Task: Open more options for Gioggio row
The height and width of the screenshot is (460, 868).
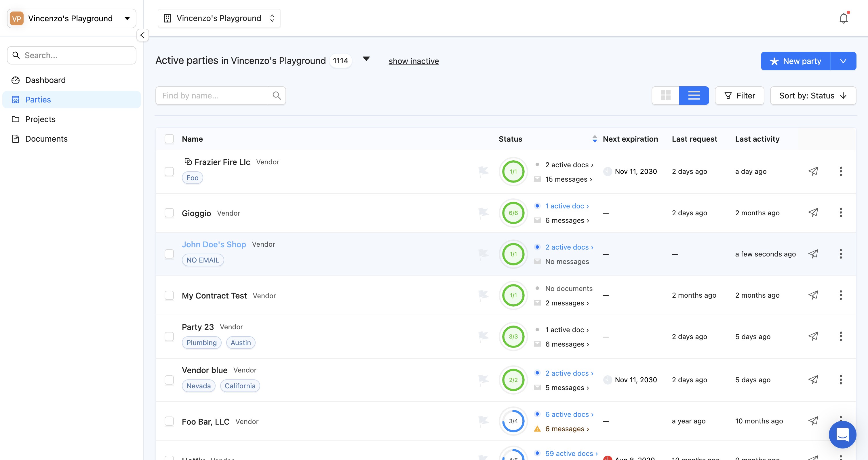Action: click(841, 213)
